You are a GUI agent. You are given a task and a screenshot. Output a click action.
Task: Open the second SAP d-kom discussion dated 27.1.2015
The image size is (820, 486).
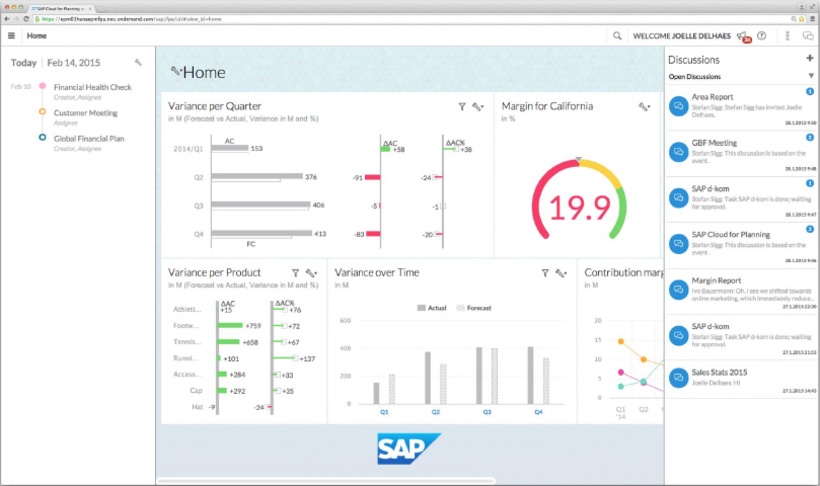(742, 337)
